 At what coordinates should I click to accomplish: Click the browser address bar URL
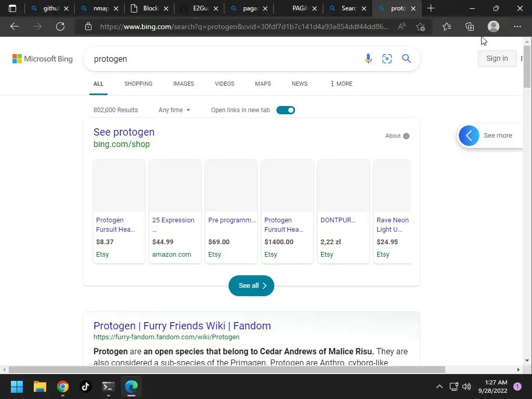(x=244, y=26)
